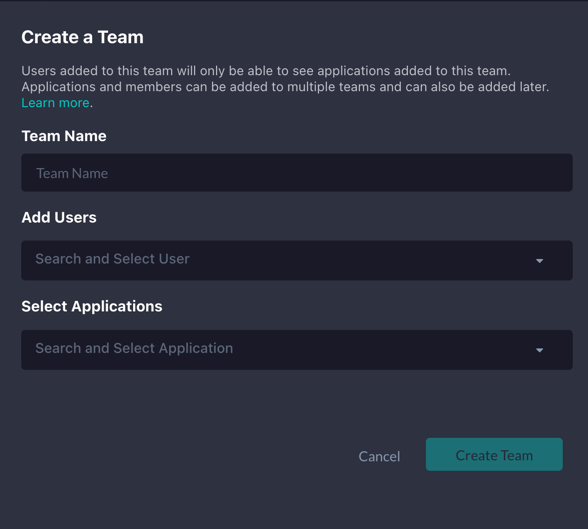This screenshot has height=529, width=588.
Task: Dismiss the dialog via Cancel
Action: [x=379, y=456]
